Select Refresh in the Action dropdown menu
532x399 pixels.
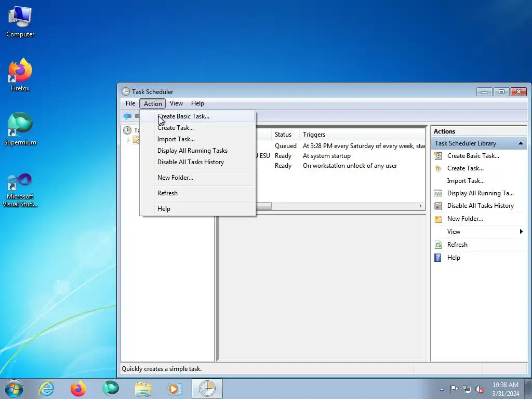pos(197,193)
